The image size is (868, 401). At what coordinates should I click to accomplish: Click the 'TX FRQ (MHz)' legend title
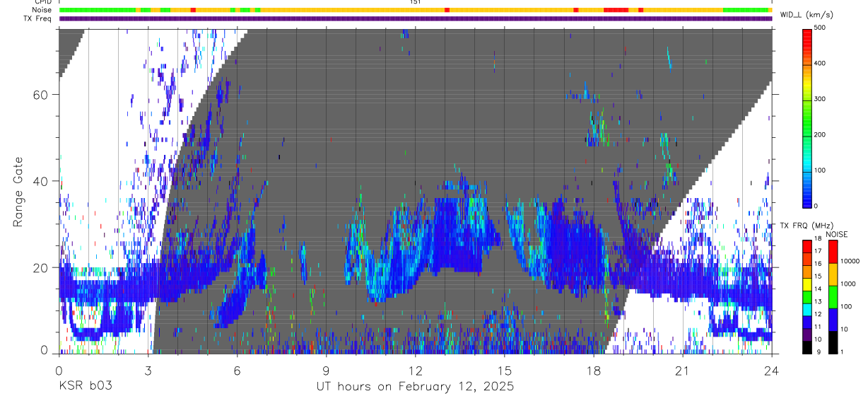click(x=805, y=226)
